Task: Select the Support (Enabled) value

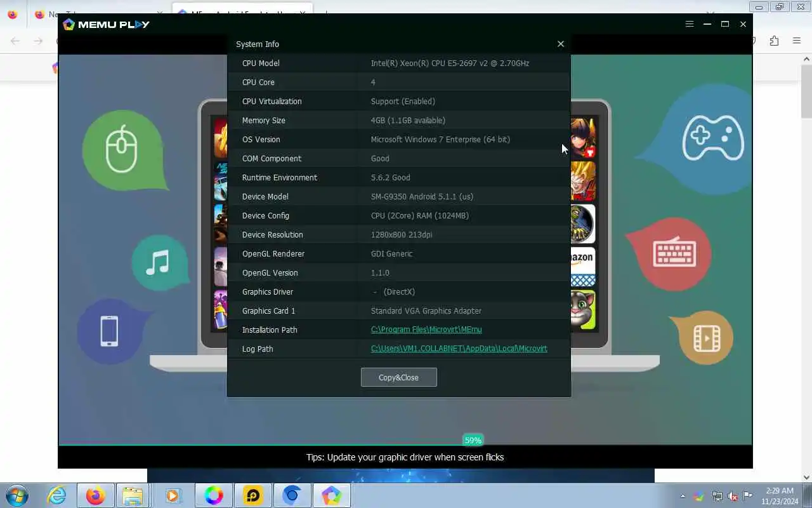Action: (x=403, y=101)
